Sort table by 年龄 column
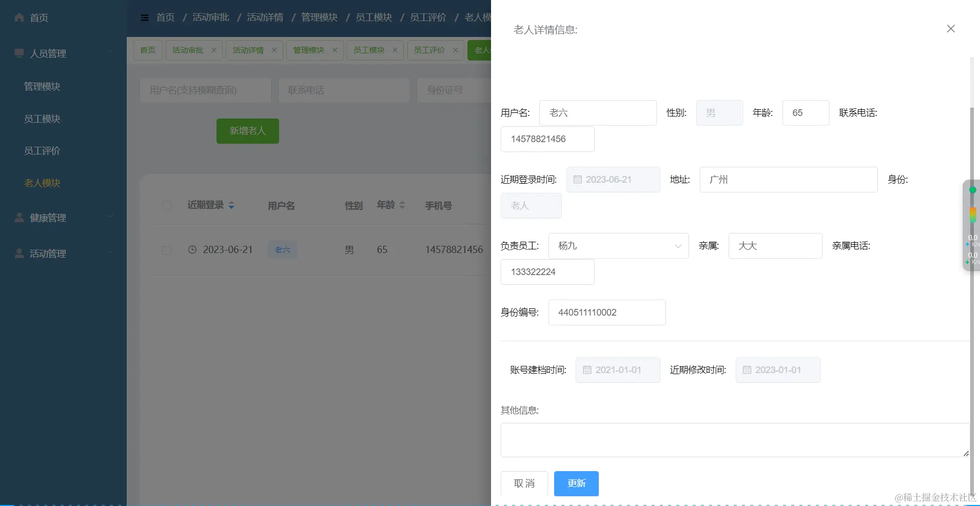Viewport: 980px width, 506px height. pos(402,205)
